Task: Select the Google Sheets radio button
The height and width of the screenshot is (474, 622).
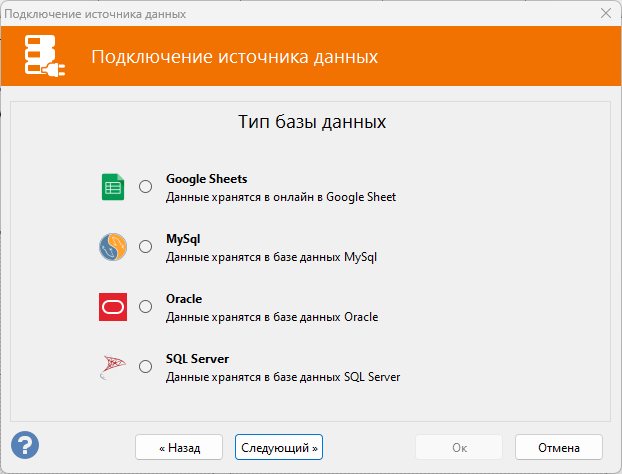Action: click(146, 186)
